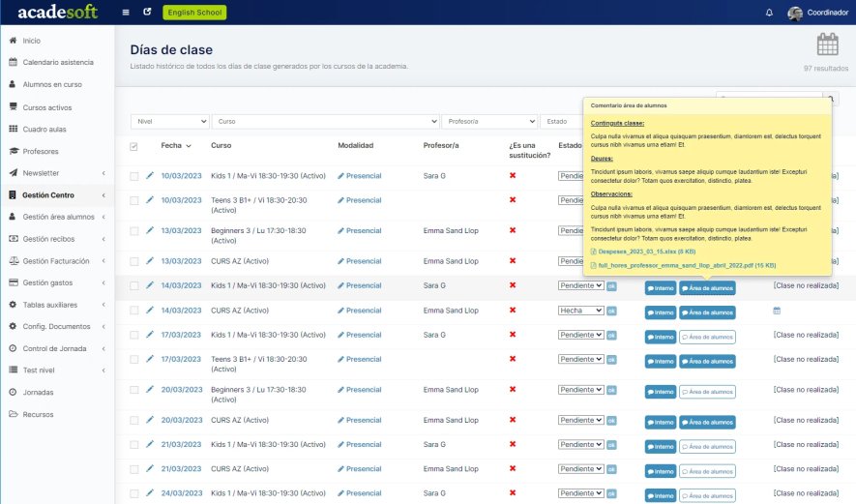
Task: Click ok icon in 14/03/2023 Kids 1 row
Action: pos(612,286)
